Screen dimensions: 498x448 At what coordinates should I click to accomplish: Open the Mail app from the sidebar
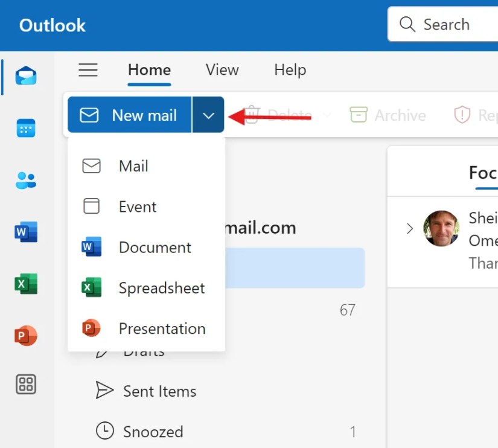pos(26,75)
